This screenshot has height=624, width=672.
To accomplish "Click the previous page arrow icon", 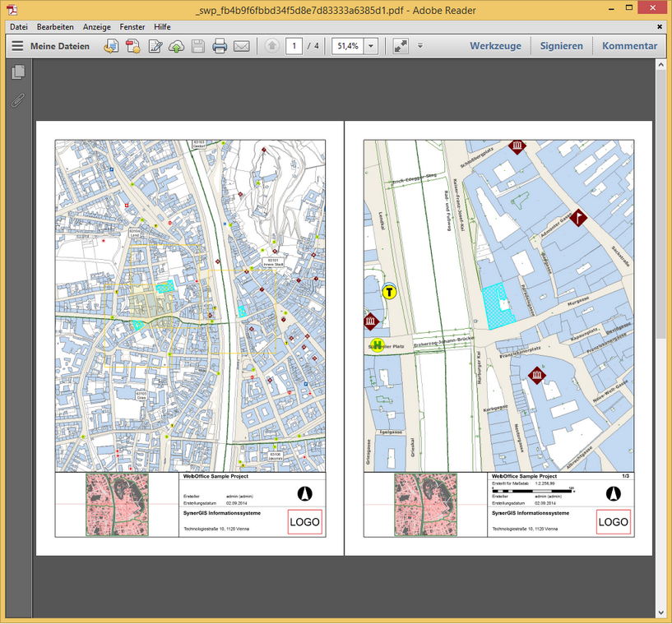I will tap(272, 46).
